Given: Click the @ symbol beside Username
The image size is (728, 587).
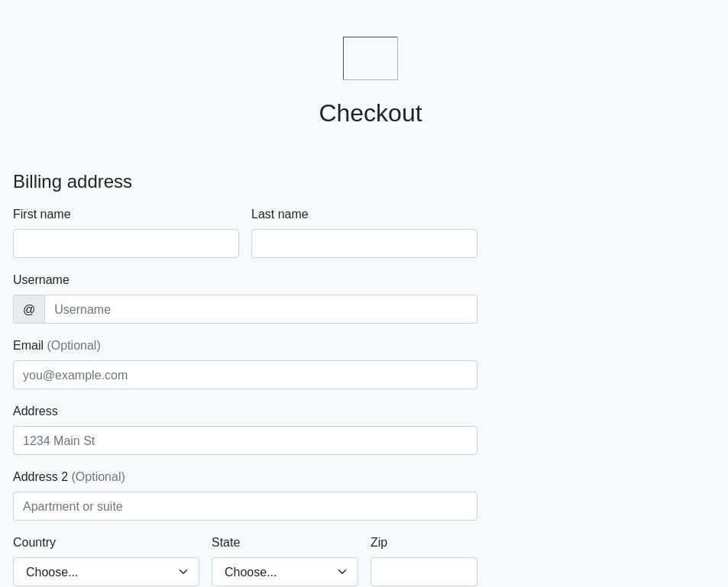Looking at the screenshot, I should [x=29, y=309].
